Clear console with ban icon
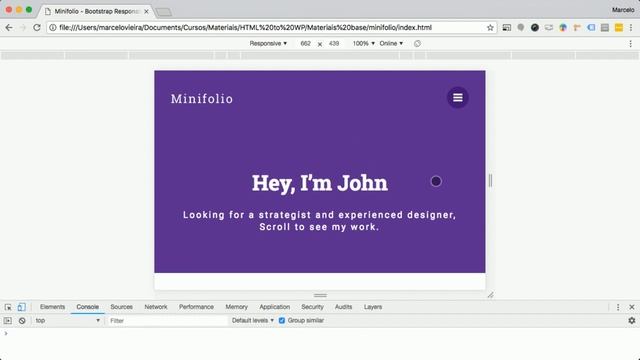 tap(22, 321)
